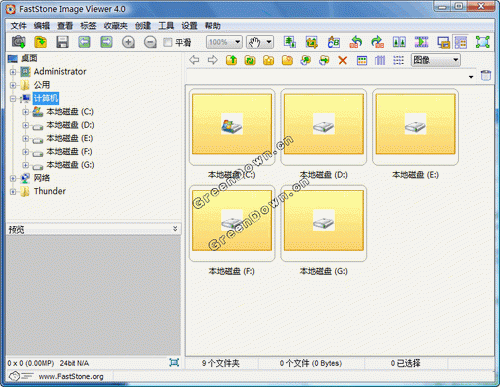Click the favorites star folder icon
This screenshot has width=500, height=387.
click(269, 60)
